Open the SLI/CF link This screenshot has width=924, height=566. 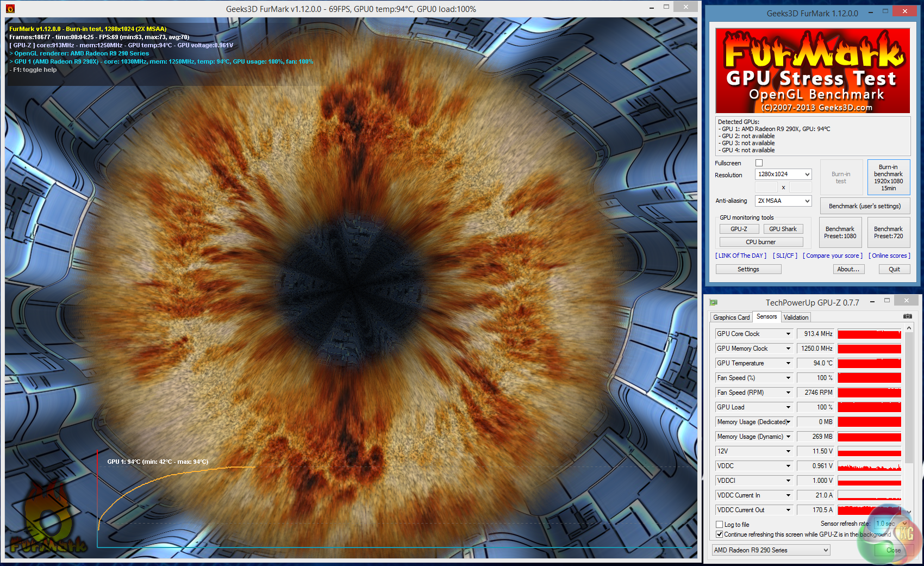pos(785,256)
